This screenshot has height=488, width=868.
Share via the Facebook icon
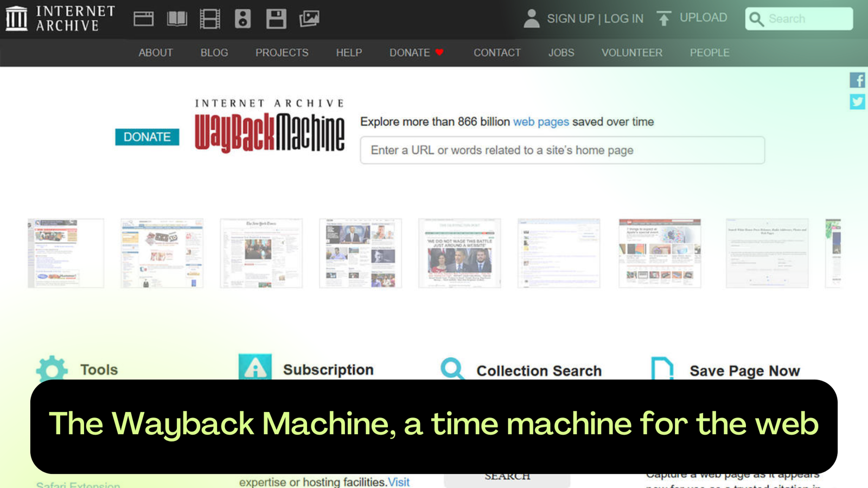[x=857, y=80]
